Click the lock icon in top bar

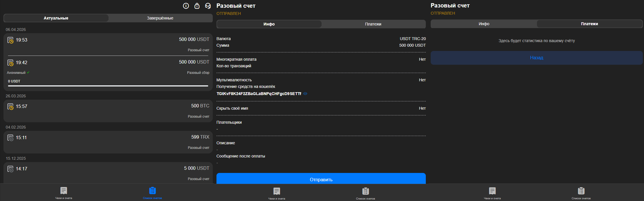point(197,6)
